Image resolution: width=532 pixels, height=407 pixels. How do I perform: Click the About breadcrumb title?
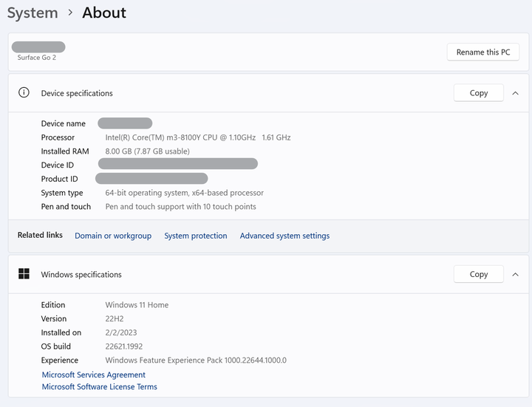[x=104, y=13]
